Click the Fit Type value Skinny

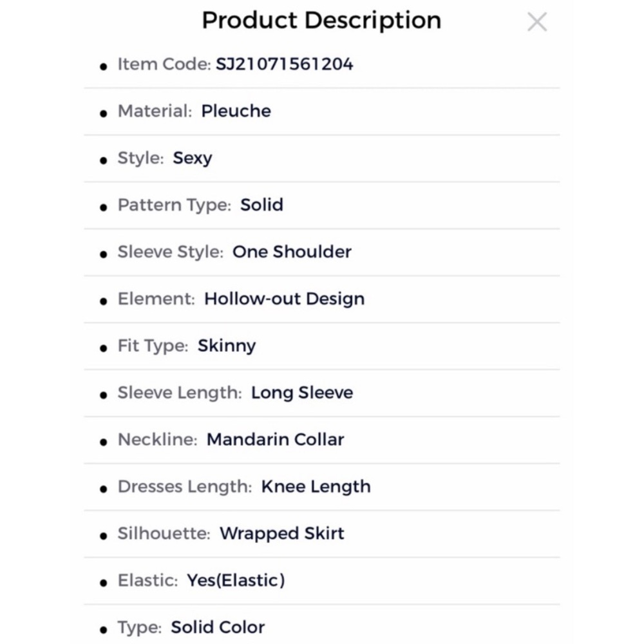point(227,346)
